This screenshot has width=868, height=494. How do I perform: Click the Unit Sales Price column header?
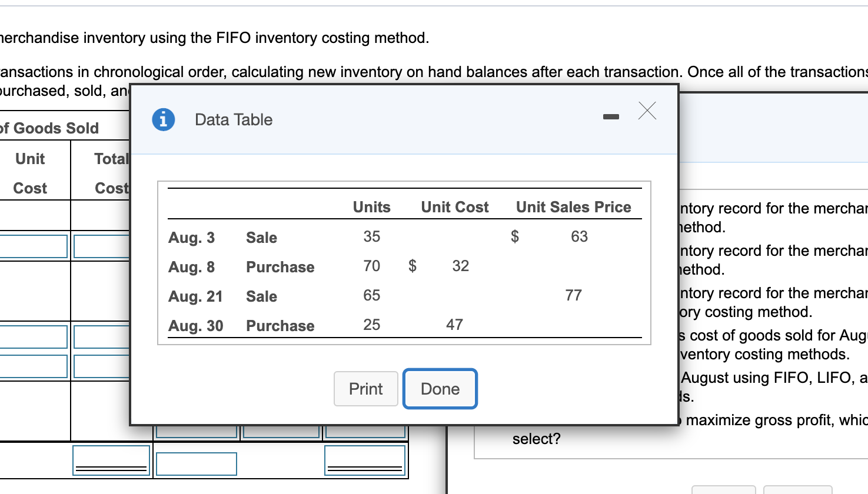point(574,207)
